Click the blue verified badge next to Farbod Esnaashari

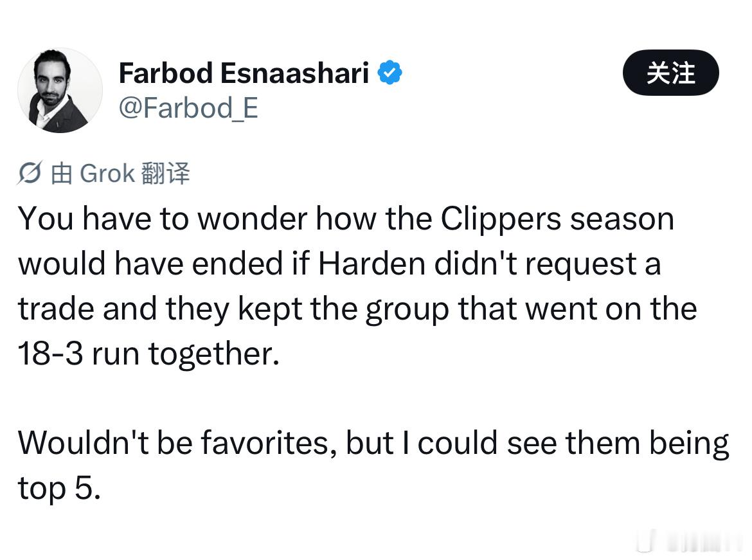[391, 72]
